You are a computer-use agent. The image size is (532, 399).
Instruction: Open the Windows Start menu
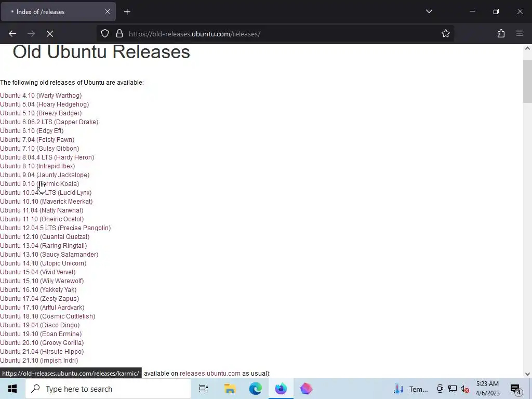click(12, 389)
